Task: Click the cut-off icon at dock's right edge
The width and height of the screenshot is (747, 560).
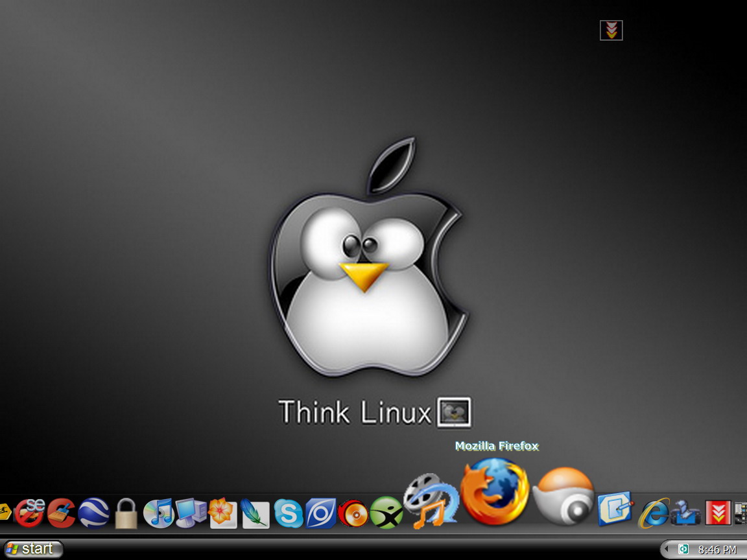Action: click(741, 513)
